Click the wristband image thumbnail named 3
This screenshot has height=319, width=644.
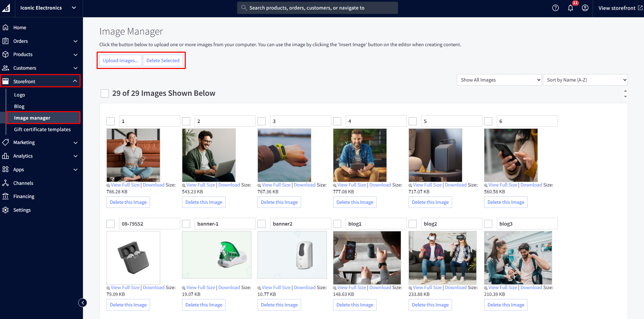(284, 155)
